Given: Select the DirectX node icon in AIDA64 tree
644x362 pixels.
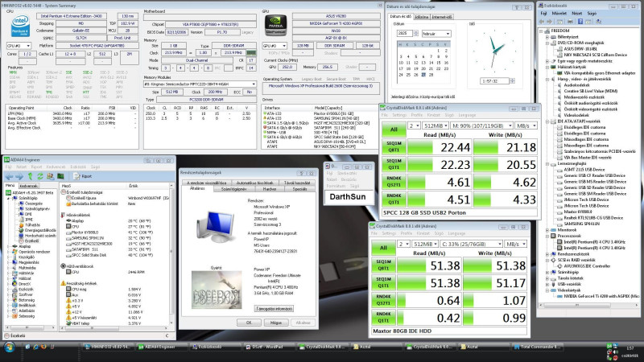Looking at the screenshot, I should 14,284.
